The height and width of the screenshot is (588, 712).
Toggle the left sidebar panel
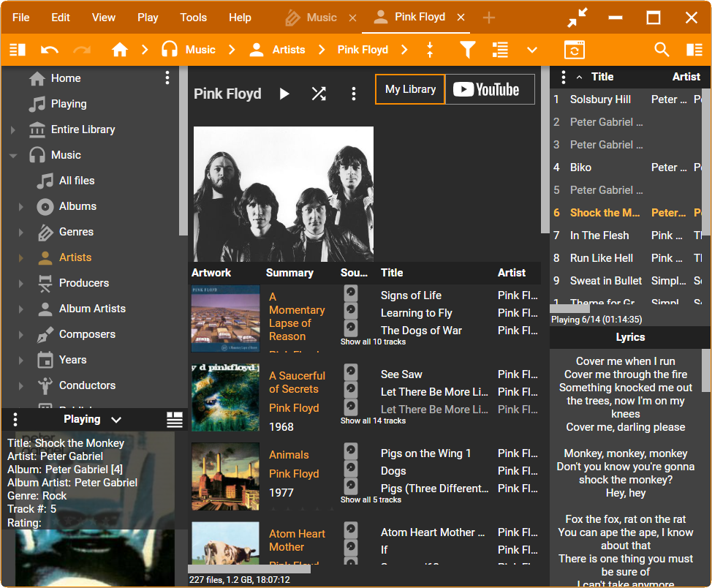pyautogui.click(x=18, y=50)
